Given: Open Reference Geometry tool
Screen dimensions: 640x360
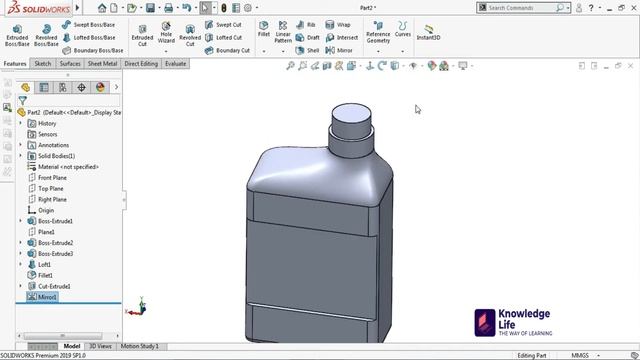Looking at the screenshot, I should tap(378, 32).
